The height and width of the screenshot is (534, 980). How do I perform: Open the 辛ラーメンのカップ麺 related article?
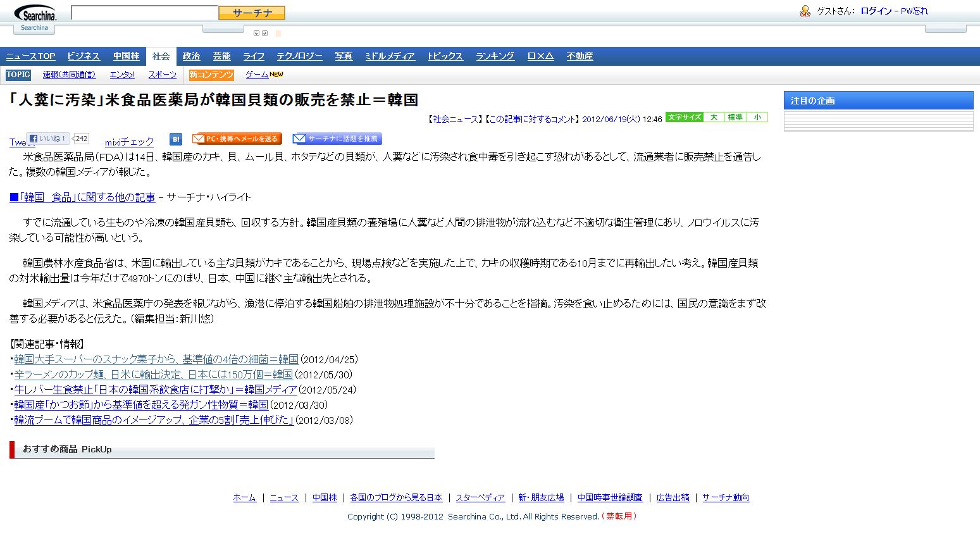(153, 375)
